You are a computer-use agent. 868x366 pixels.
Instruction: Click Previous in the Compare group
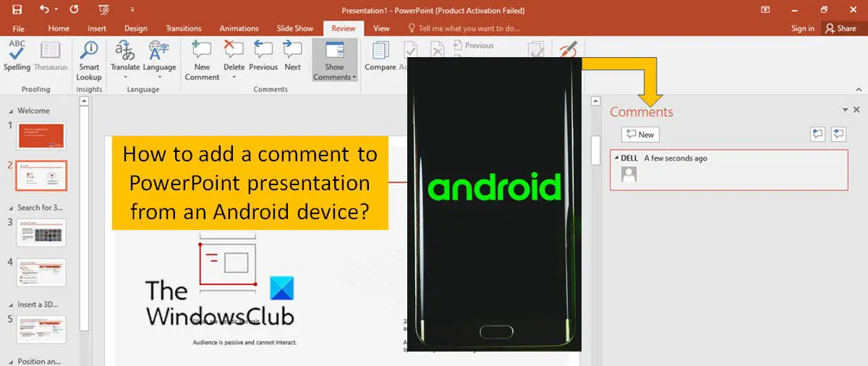coord(473,45)
